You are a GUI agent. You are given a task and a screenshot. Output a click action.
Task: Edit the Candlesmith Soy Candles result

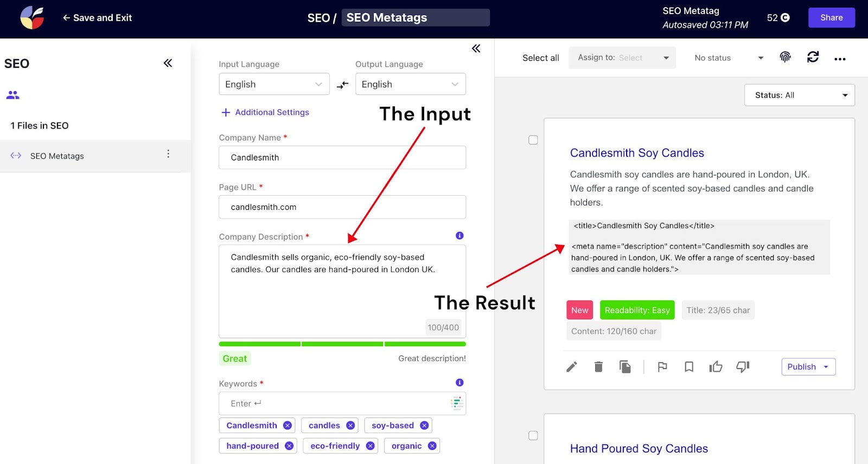(572, 367)
